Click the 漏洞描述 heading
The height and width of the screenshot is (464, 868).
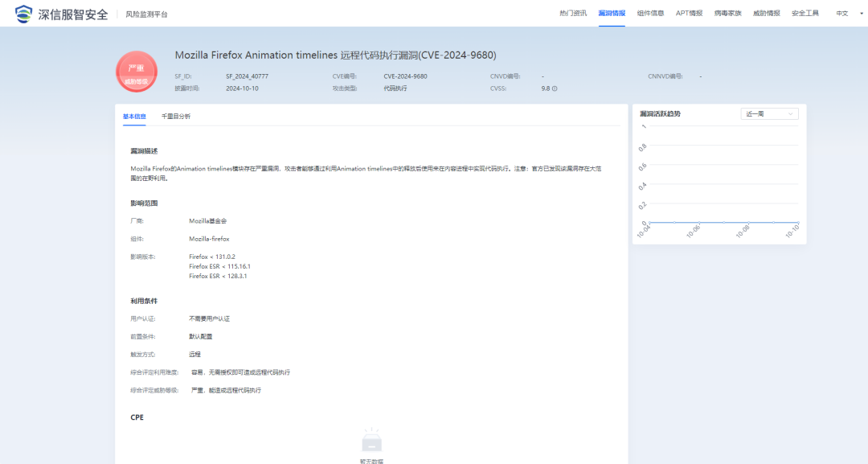click(144, 151)
